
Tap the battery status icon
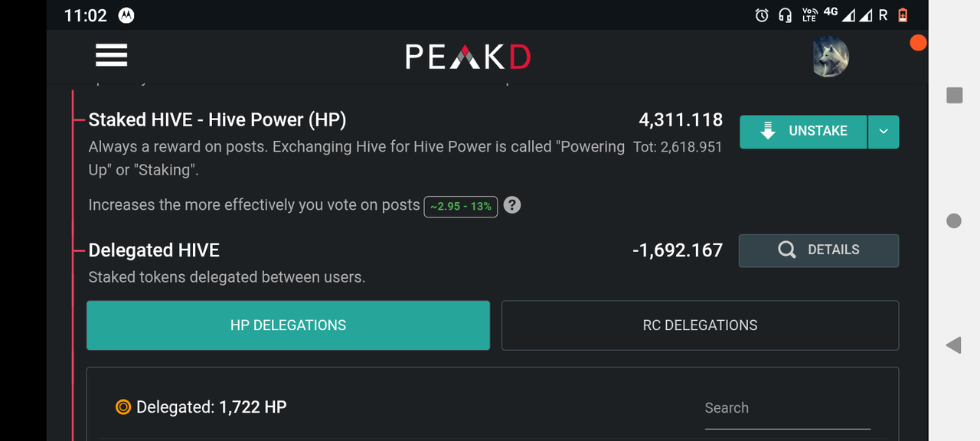coord(903,15)
